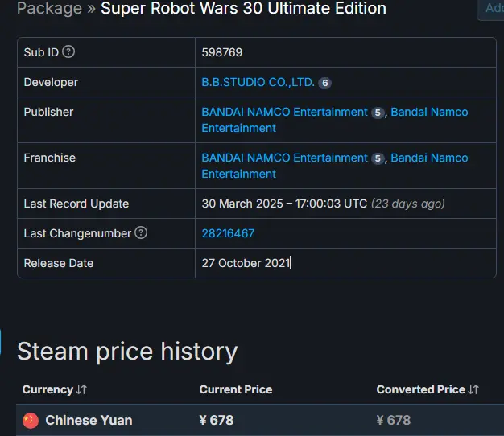Select the Publisher row label

48,112
